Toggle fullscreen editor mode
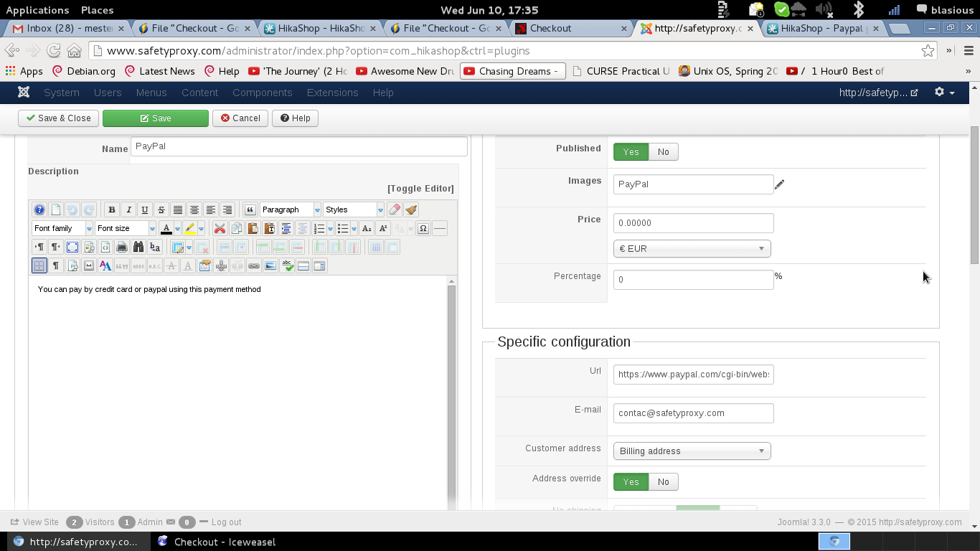 (72, 247)
